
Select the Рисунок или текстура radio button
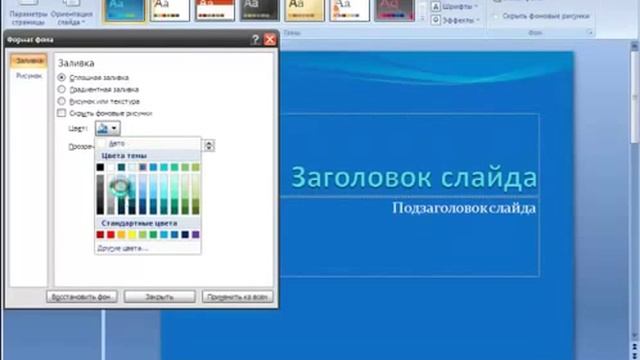click(x=62, y=101)
